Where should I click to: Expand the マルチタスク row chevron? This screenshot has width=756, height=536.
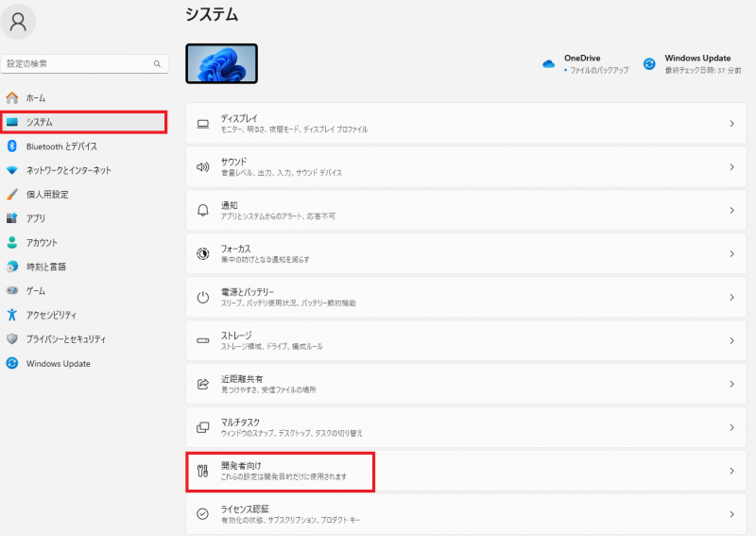pos(731,427)
